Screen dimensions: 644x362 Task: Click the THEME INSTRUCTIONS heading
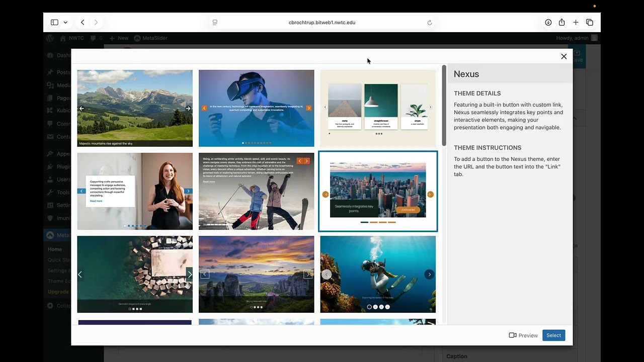coord(488,148)
